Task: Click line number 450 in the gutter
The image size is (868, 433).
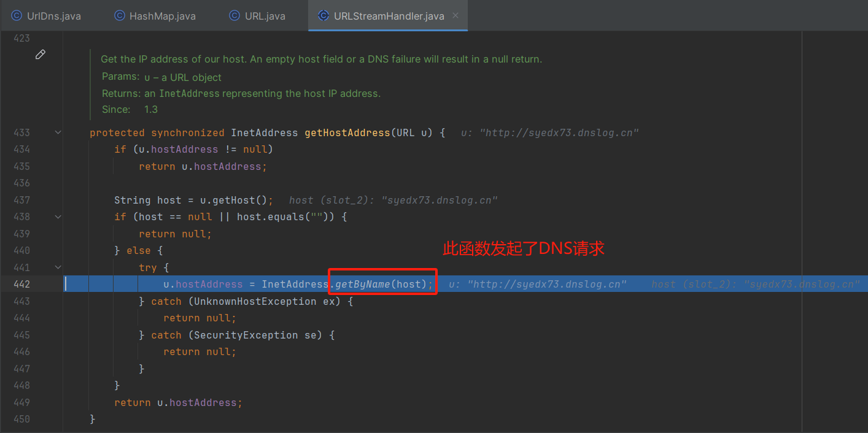Action: [21, 419]
